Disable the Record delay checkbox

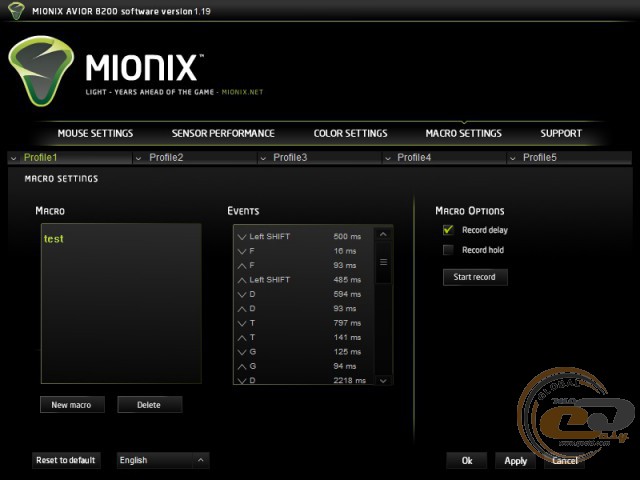448,230
